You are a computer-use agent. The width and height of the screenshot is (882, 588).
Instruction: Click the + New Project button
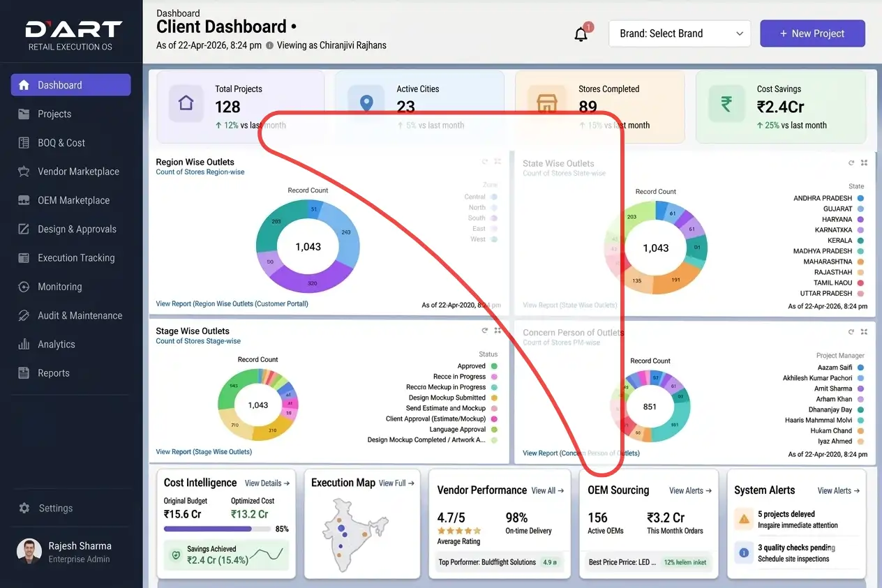(x=812, y=33)
